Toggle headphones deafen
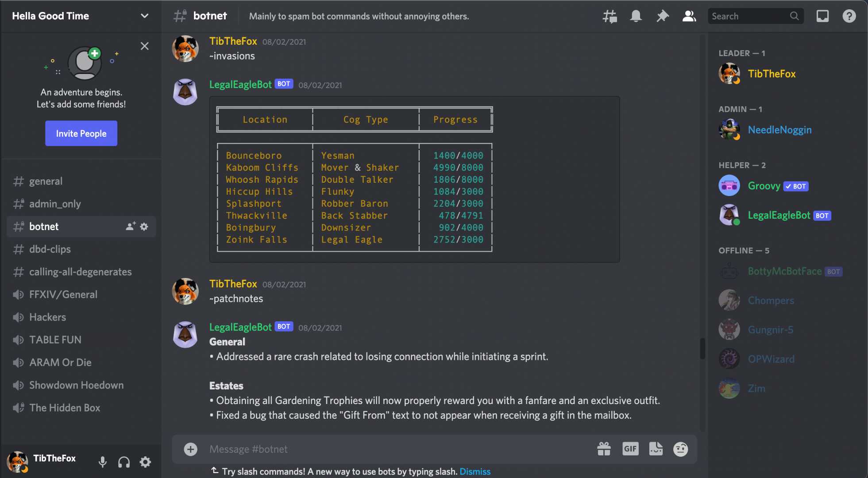Image resolution: width=868 pixels, height=478 pixels. (124, 462)
